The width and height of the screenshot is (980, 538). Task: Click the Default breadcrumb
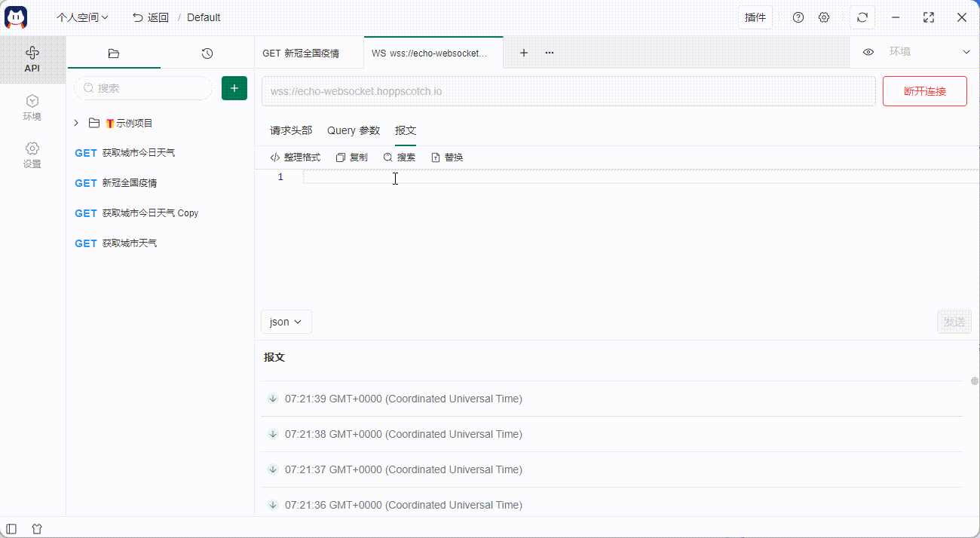204,17
